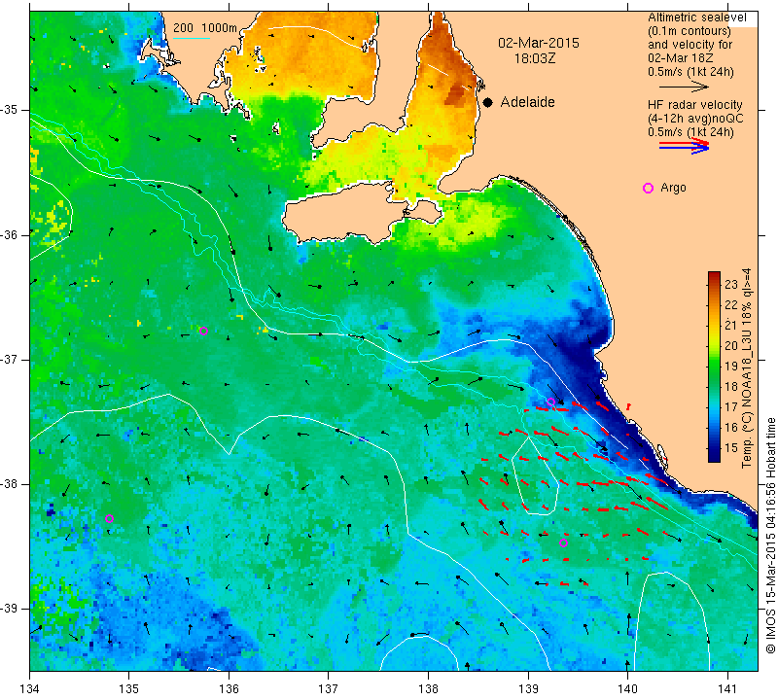The width and height of the screenshot is (778, 700).
Task: Click the '02-Mar-2015' date text
Action: point(539,43)
